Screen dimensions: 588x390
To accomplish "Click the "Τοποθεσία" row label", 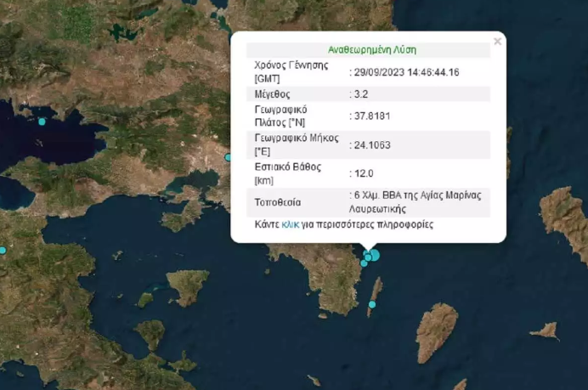I will point(277,202).
